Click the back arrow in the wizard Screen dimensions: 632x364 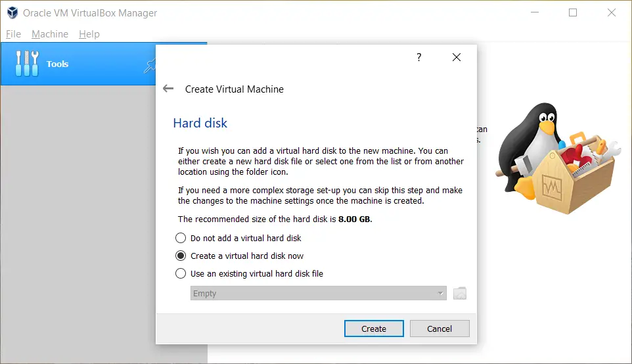(168, 89)
